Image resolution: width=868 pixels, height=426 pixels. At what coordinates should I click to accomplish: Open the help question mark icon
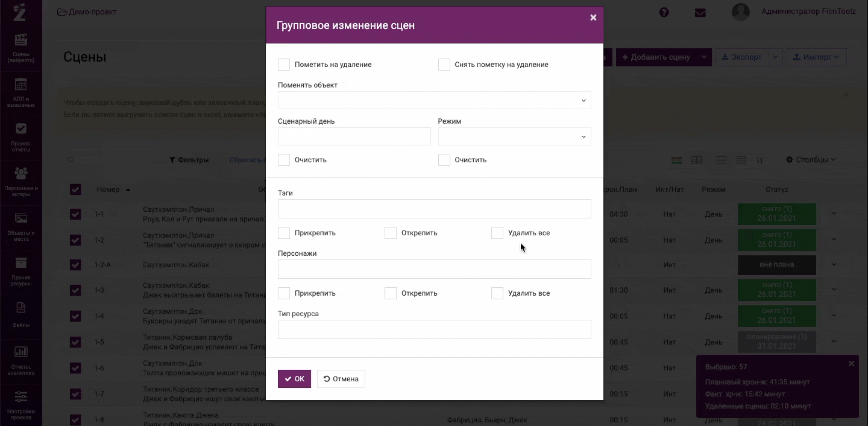[664, 12]
